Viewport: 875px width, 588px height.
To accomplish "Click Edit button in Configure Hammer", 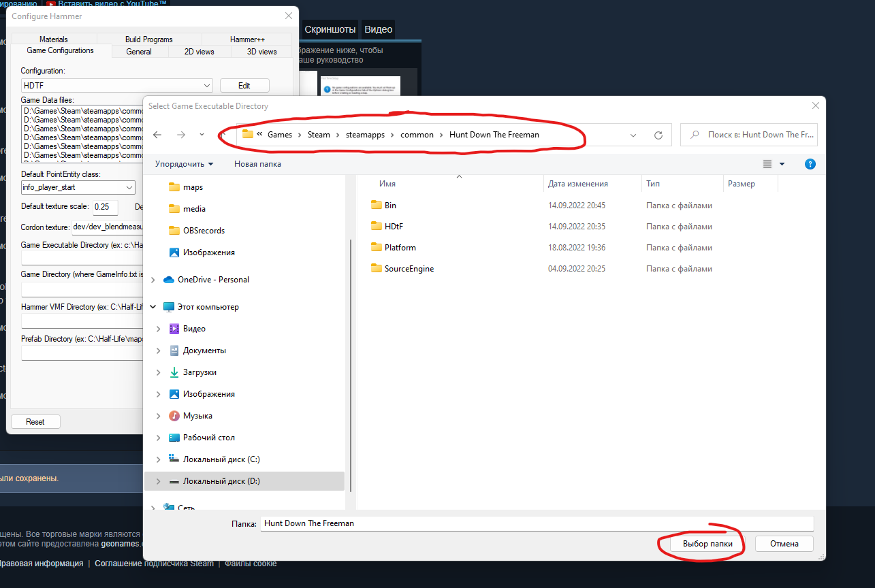I will (244, 86).
